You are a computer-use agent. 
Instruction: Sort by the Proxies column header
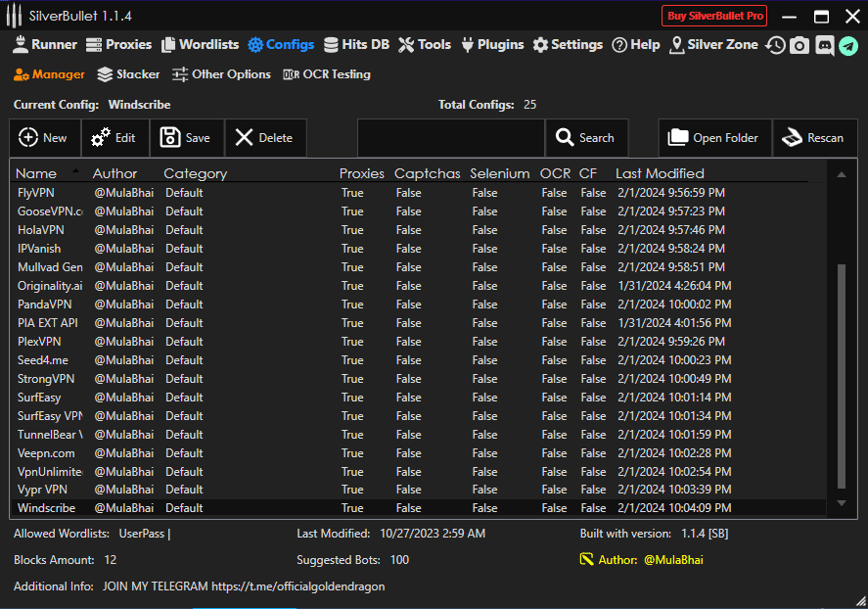[x=361, y=173]
